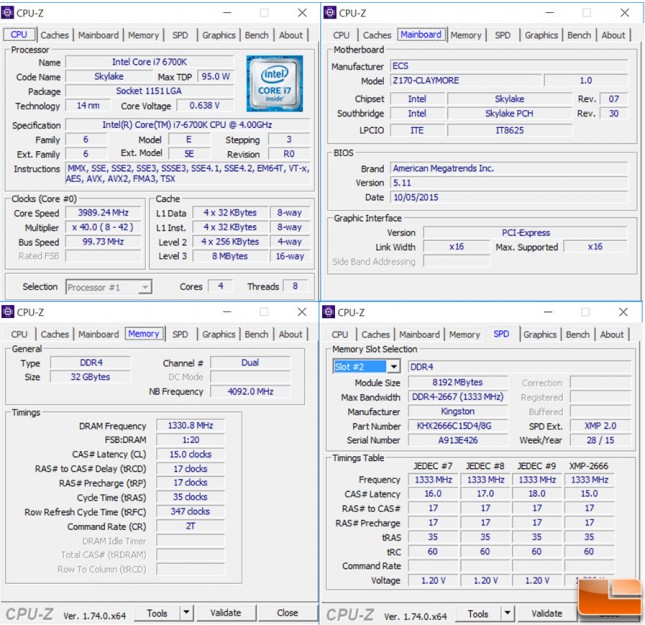The height and width of the screenshot is (625, 645).
Task: Open About tab in the Memory window
Action: (x=290, y=335)
